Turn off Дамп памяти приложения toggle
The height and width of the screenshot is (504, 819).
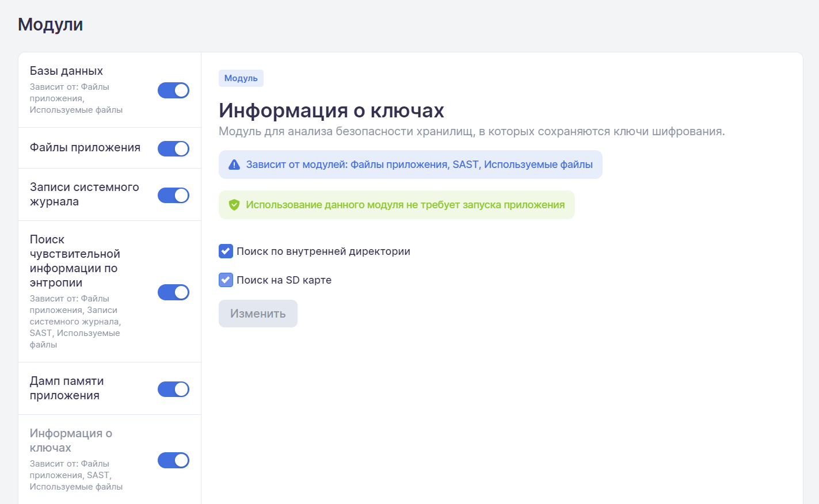pos(173,390)
